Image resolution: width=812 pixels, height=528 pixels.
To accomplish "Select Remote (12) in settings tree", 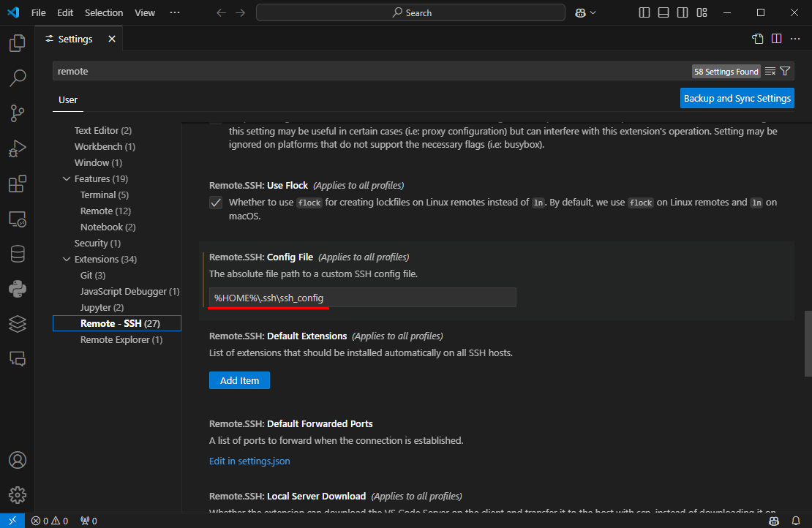I will click(105, 211).
